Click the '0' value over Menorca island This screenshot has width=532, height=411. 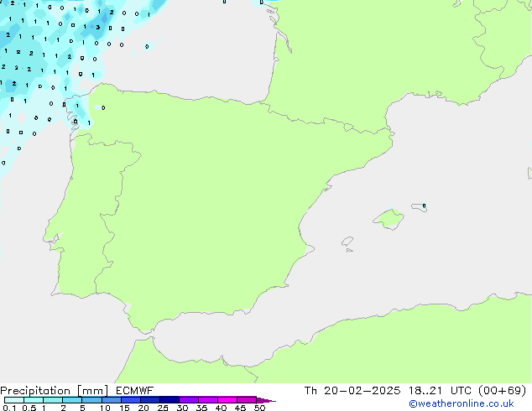click(424, 205)
